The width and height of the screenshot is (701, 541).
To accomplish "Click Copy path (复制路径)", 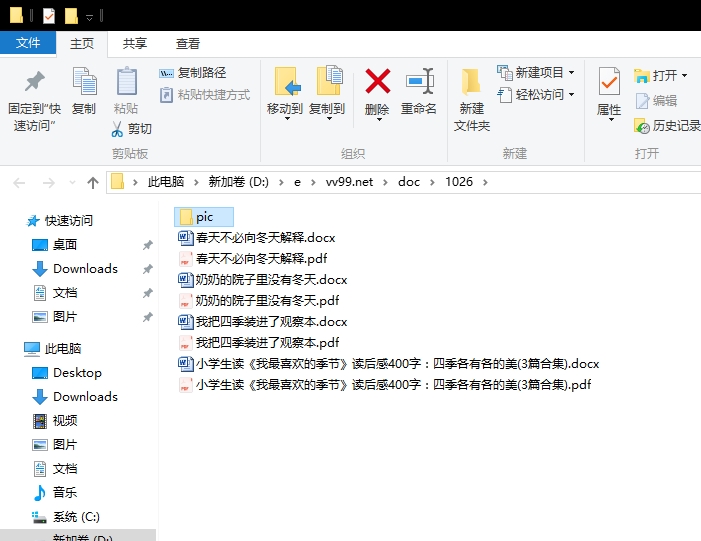I will click(193, 72).
